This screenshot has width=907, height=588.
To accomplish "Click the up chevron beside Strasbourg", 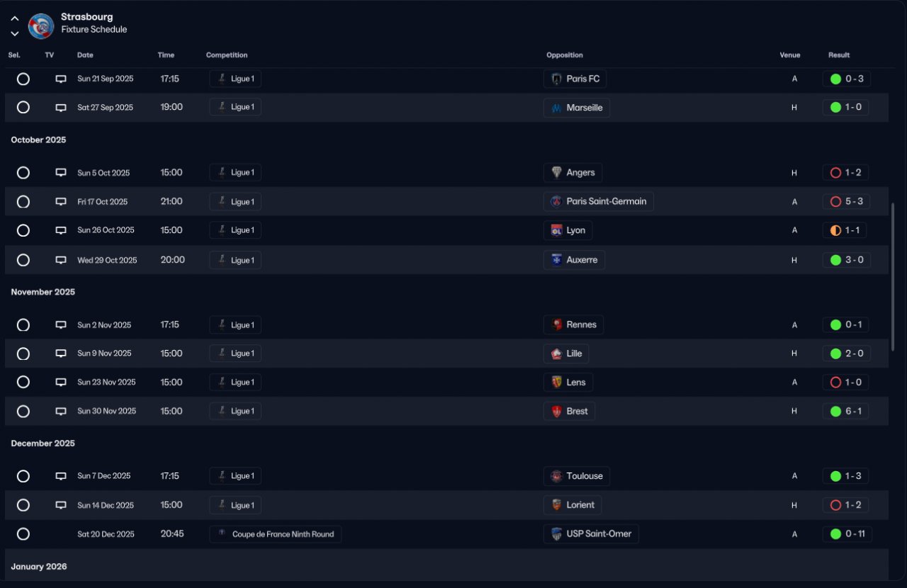I will (15, 18).
